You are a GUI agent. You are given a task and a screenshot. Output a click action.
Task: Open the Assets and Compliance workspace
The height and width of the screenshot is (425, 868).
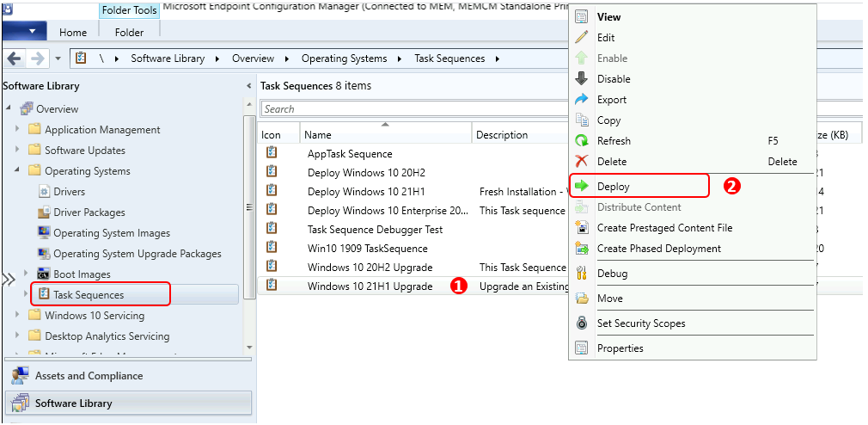pos(128,376)
